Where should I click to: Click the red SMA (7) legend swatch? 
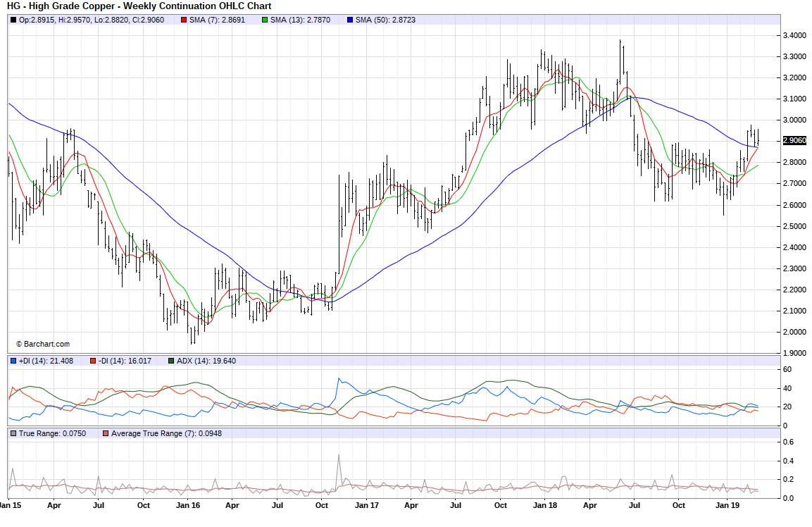click(x=184, y=20)
